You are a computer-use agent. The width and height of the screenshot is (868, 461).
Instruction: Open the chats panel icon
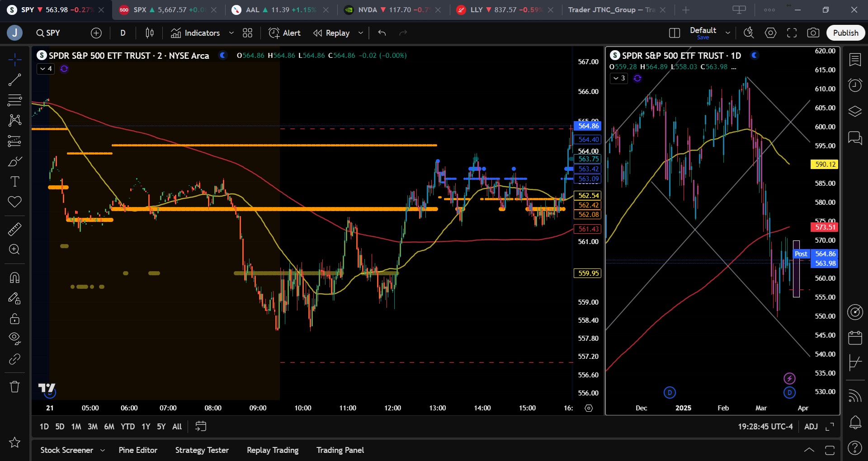coord(855,137)
